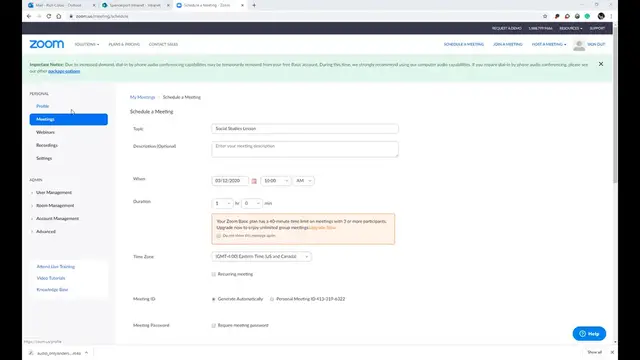Click the Join a Meeting link

coord(508,44)
